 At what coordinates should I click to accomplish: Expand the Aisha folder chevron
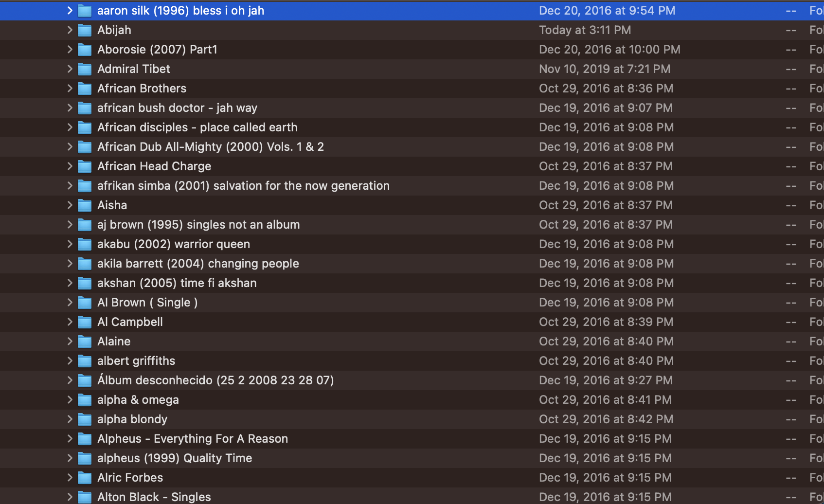[x=70, y=205]
